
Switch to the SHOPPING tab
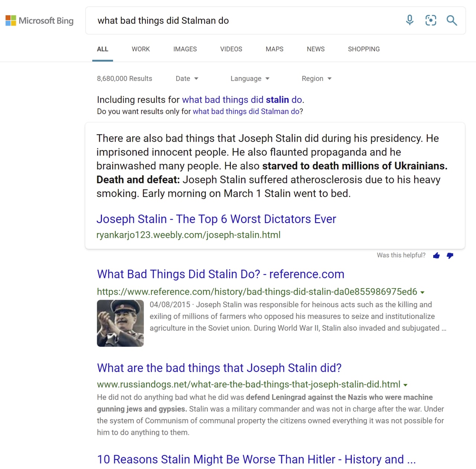point(364,49)
